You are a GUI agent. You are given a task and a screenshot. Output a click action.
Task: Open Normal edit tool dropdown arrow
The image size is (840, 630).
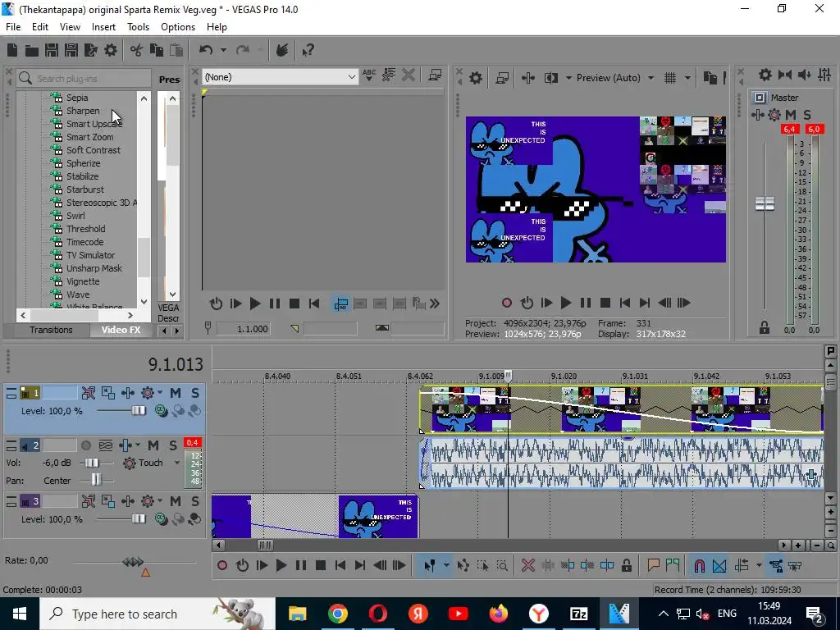(x=446, y=565)
